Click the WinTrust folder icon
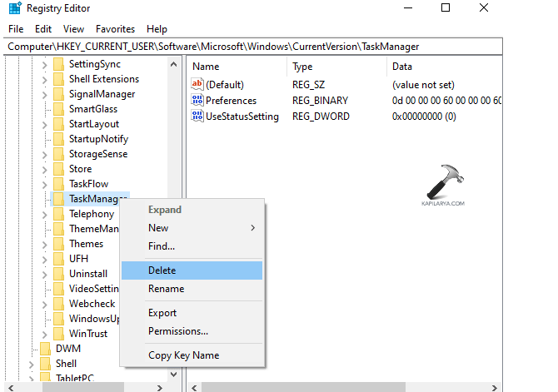This screenshot has width=558, height=392. (58, 334)
